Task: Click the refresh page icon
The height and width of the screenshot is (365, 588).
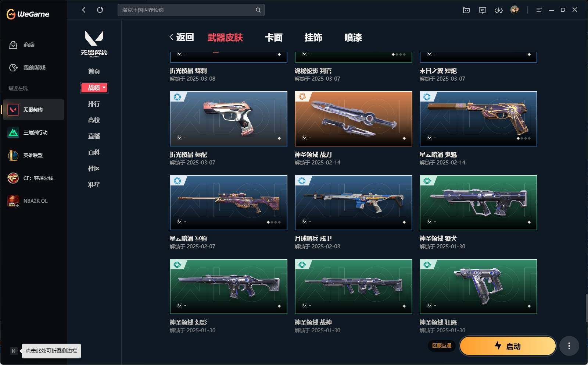Action: click(100, 10)
